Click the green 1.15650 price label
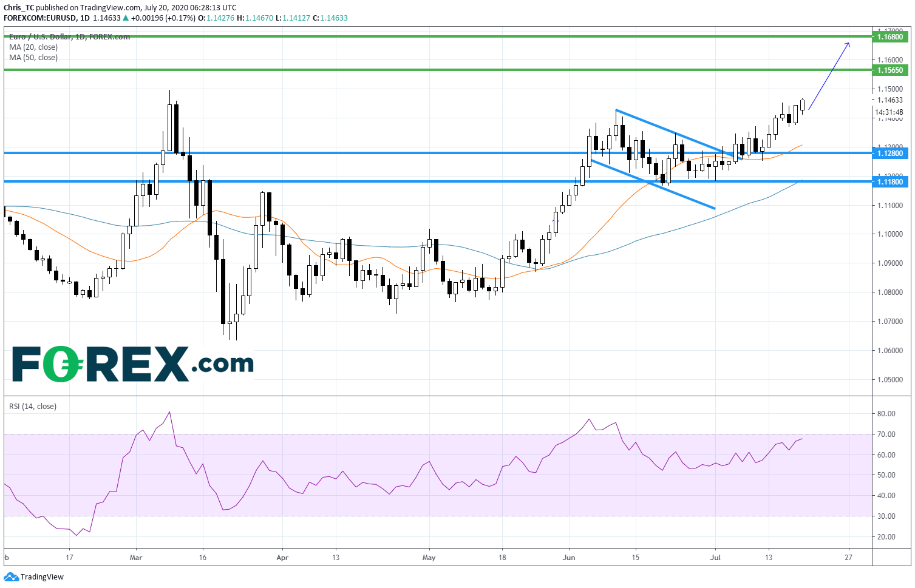Screen dimensions: 915x588 [x=890, y=70]
